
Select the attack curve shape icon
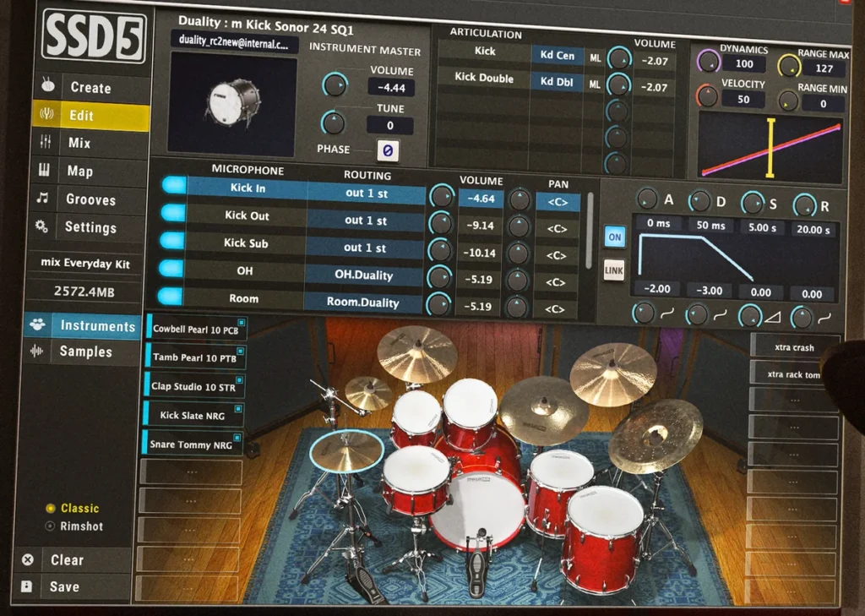click(x=667, y=314)
